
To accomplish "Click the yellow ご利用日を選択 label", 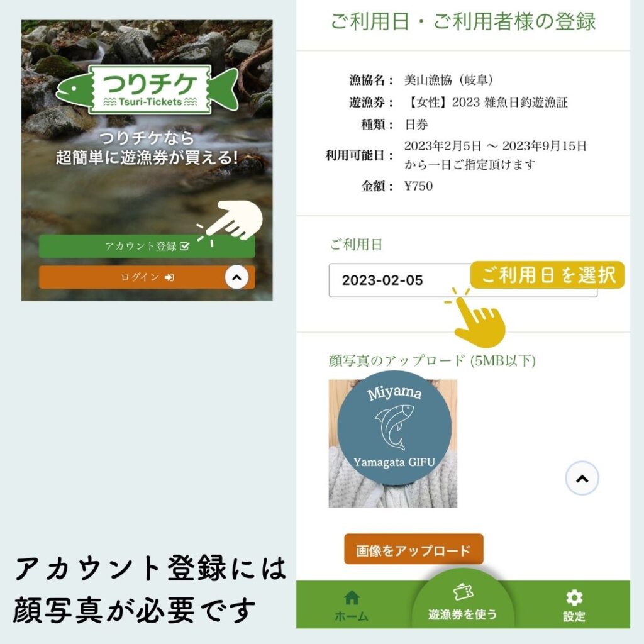I will (x=548, y=275).
